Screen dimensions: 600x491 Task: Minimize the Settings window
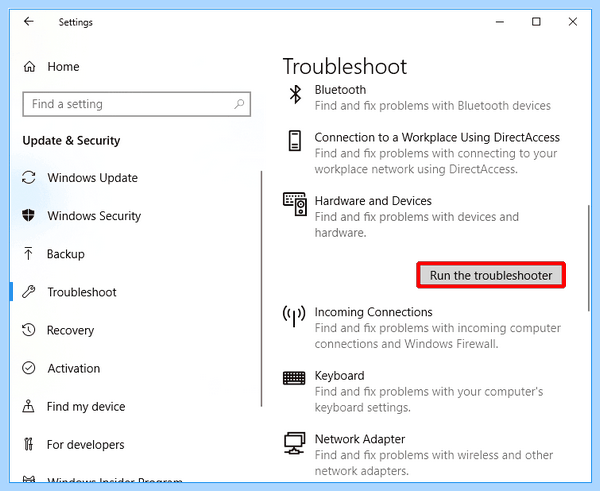pyautogui.click(x=499, y=22)
